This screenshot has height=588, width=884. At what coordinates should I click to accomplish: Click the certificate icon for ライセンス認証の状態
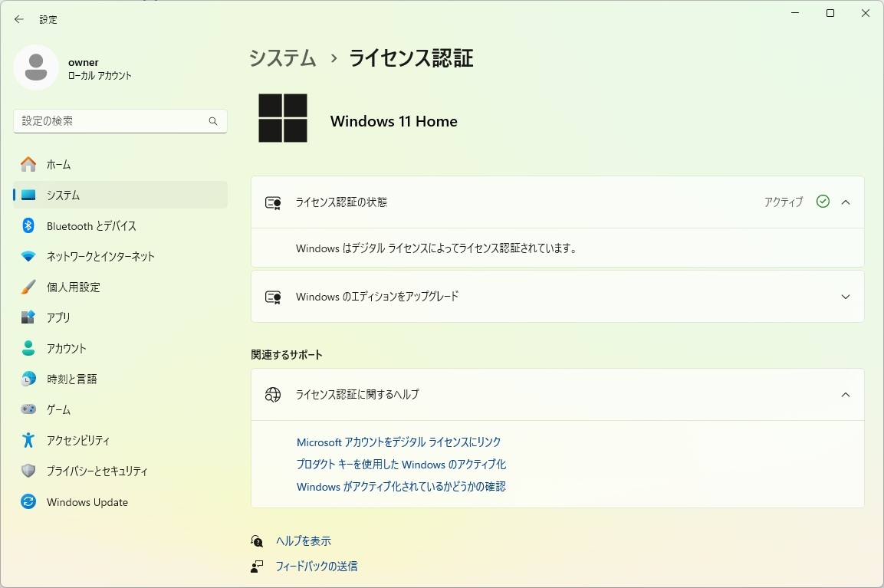click(273, 203)
